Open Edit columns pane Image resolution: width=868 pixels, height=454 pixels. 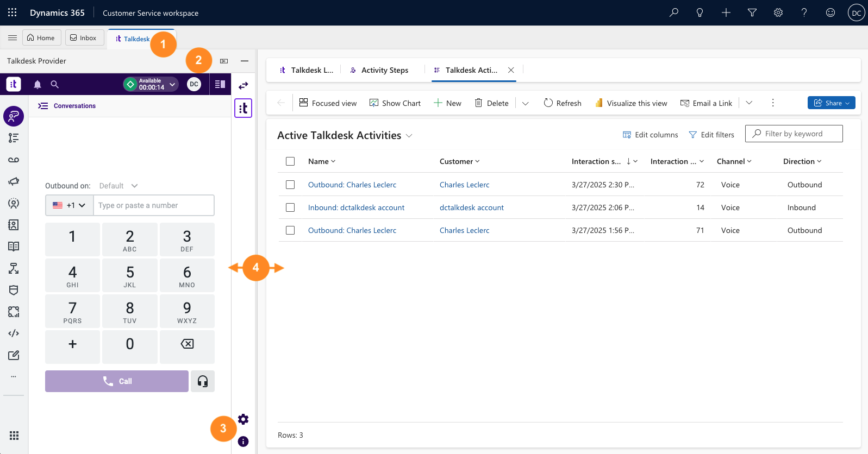coord(651,135)
